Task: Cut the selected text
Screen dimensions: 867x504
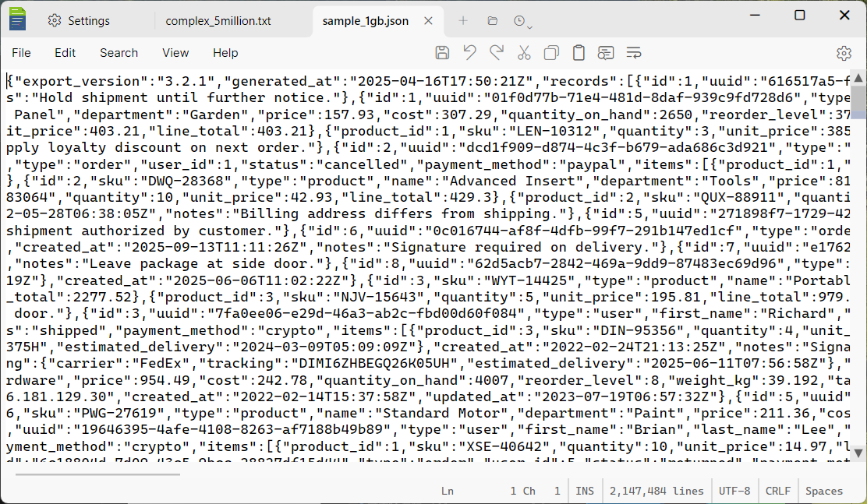Action: click(x=524, y=52)
